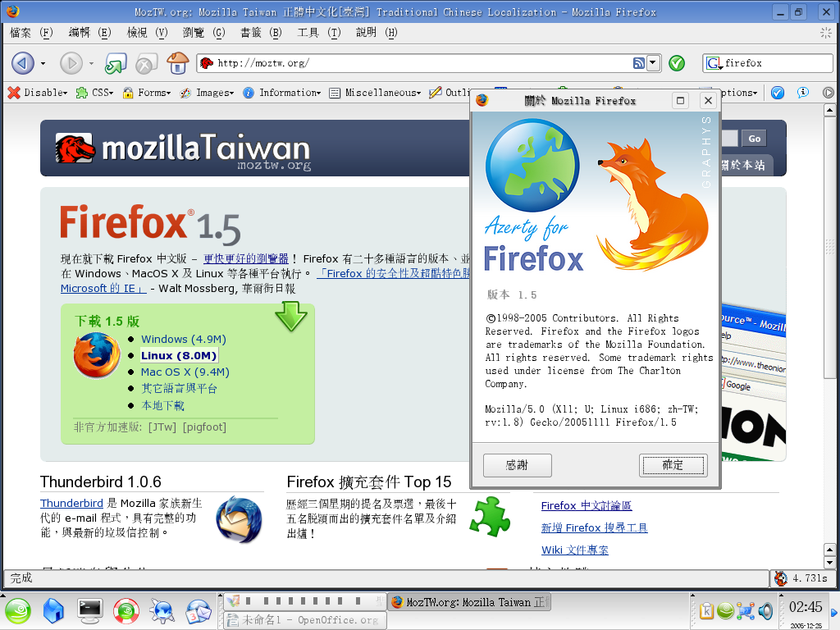Image resolution: width=840 pixels, height=630 pixels.
Task: Expand the address bar history dropdown
Action: (653, 63)
